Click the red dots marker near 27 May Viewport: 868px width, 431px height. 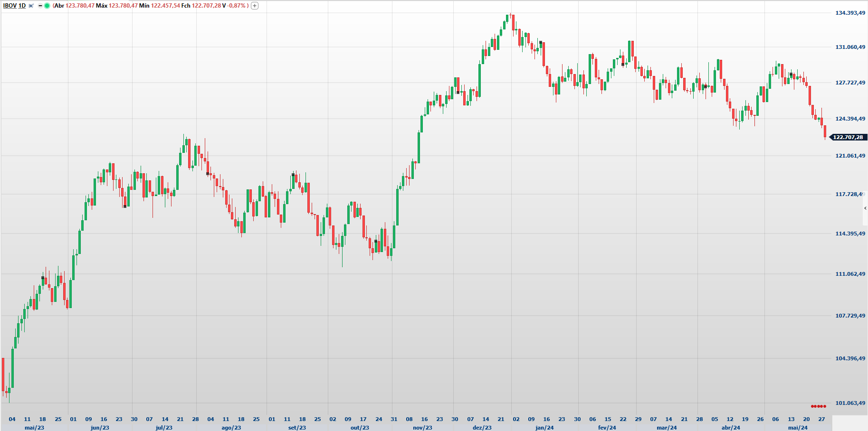tap(818, 406)
